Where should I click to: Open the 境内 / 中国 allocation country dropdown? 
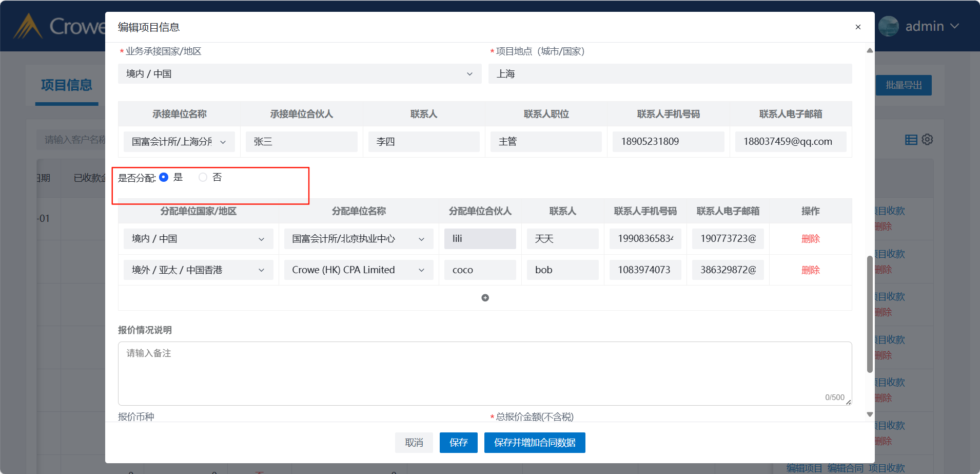(199, 239)
